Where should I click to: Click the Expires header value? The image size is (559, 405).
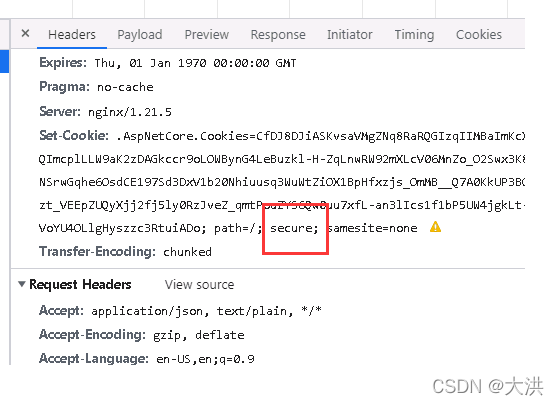[x=195, y=63]
